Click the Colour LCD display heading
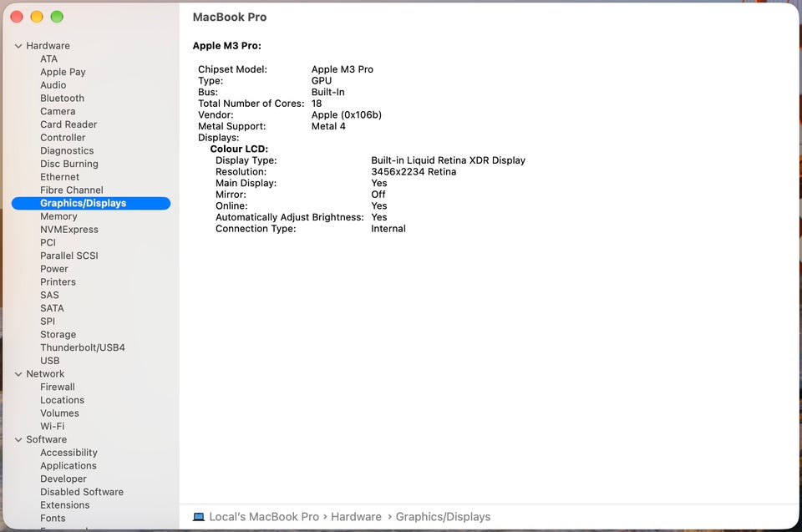 point(239,149)
